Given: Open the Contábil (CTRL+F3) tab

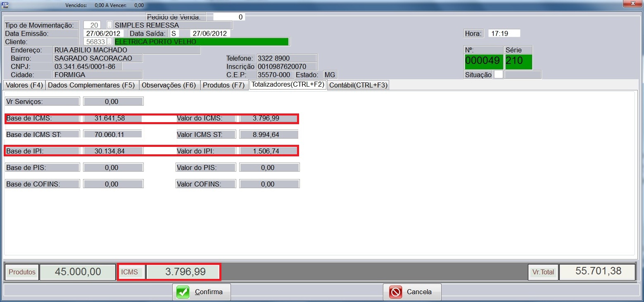Looking at the screenshot, I should pos(358,85).
